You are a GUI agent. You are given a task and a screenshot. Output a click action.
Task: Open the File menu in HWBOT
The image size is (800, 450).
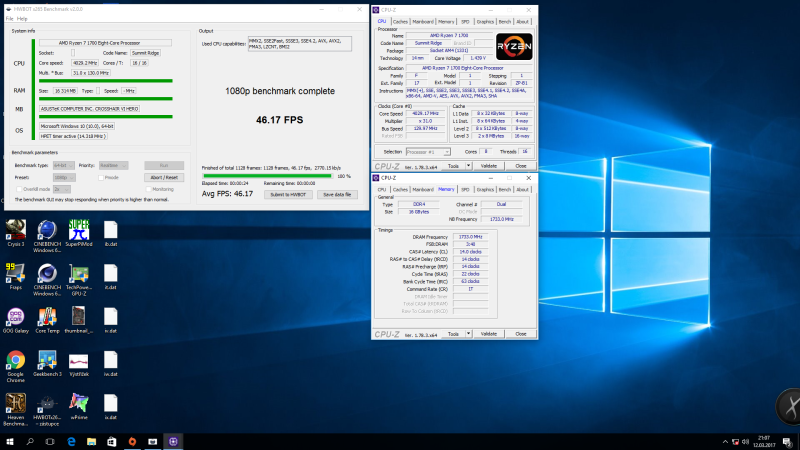click(9, 19)
